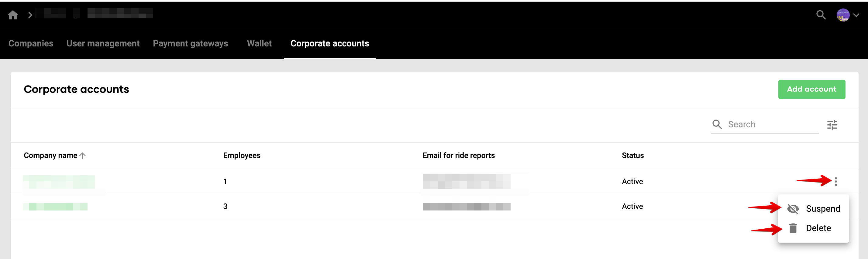Click the trash can Delete icon
Screen dimensions: 868x259
tap(793, 228)
